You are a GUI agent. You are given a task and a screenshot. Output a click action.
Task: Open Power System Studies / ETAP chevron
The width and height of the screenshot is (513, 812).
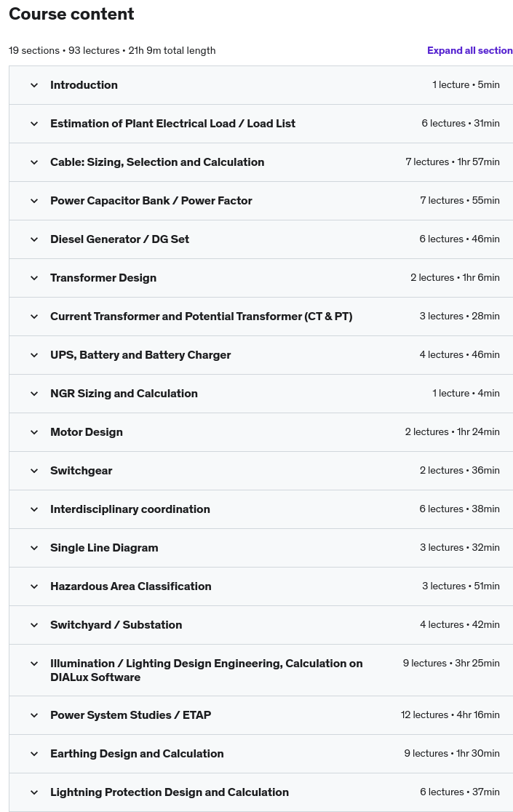pyautogui.click(x=34, y=715)
